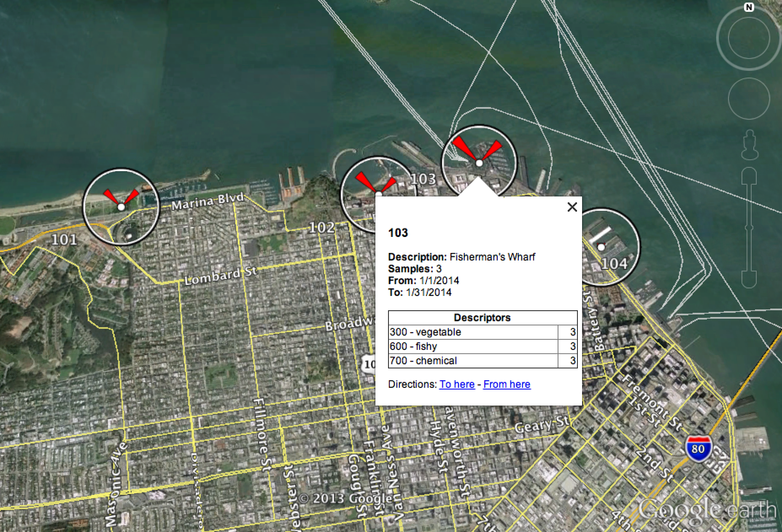
Task: Click placemark 103 at Fisherman's Wharf
Action: coord(479,163)
